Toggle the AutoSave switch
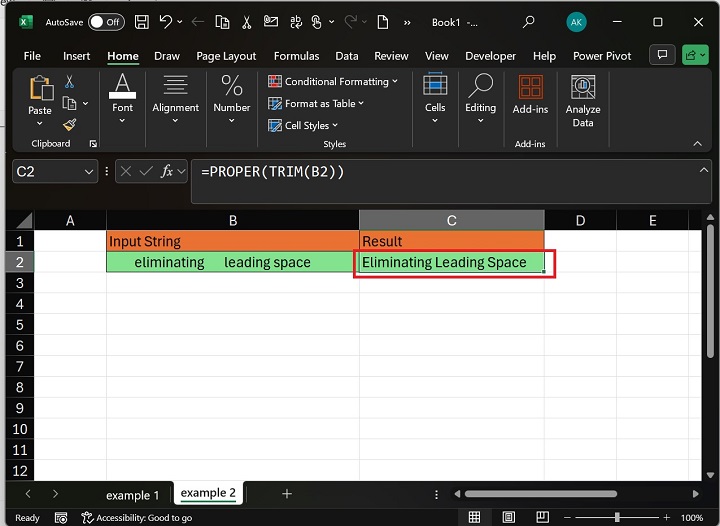This screenshot has height=526, width=720. [106, 21]
